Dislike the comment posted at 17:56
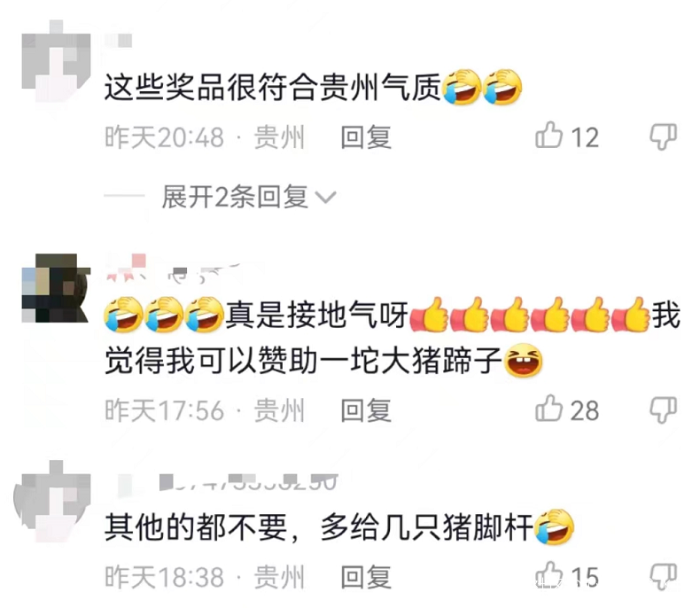This screenshot has width=700, height=608. [x=663, y=409]
